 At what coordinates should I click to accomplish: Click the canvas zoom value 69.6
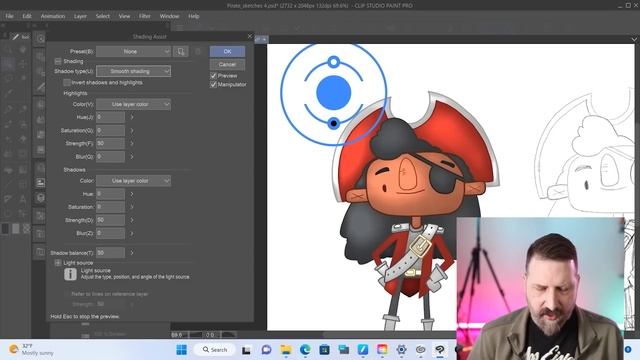click(177, 335)
